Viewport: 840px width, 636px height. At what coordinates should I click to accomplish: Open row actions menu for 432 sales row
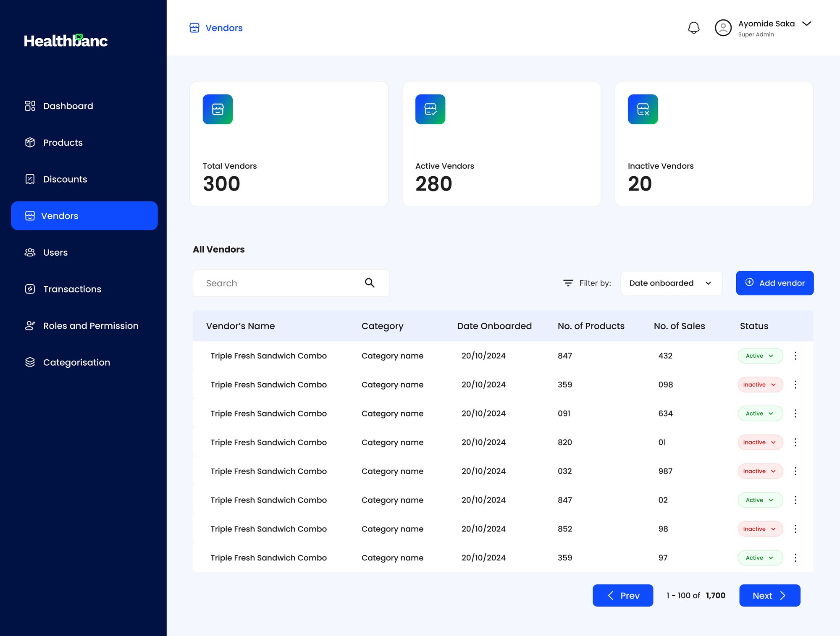click(x=795, y=356)
